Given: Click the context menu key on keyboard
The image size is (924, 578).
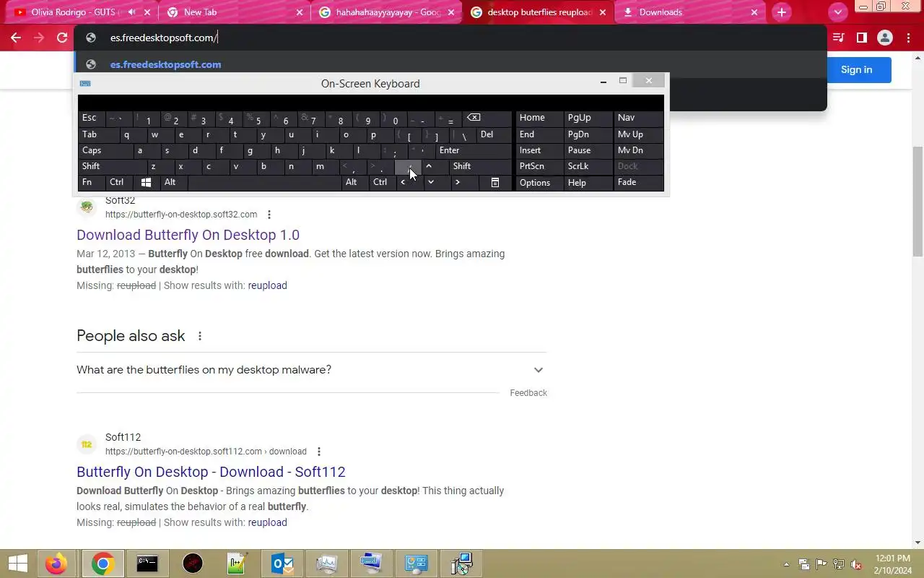Looking at the screenshot, I should click(495, 183).
